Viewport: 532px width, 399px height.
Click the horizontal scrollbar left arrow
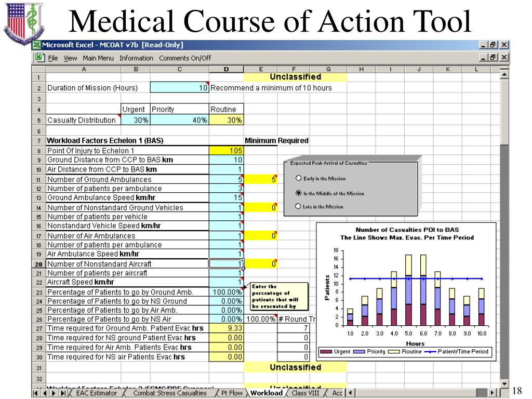click(x=350, y=393)
